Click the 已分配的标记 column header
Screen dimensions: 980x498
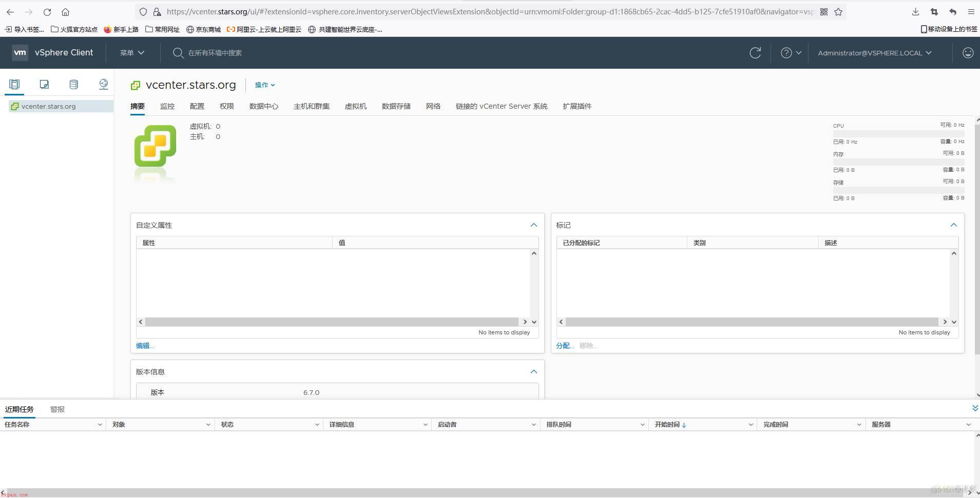pos(581,243)
